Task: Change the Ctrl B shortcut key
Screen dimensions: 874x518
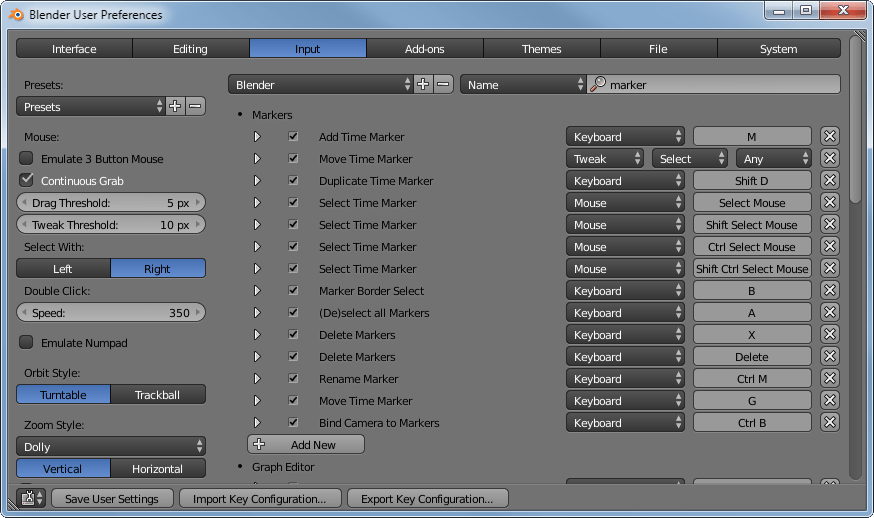Action: click(x=752, y=423)
